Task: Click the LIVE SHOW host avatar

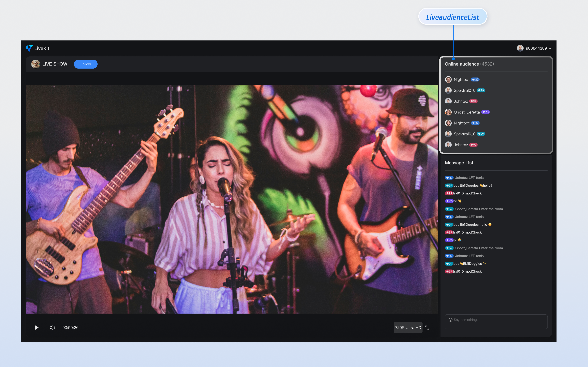Action: [36, 64]
